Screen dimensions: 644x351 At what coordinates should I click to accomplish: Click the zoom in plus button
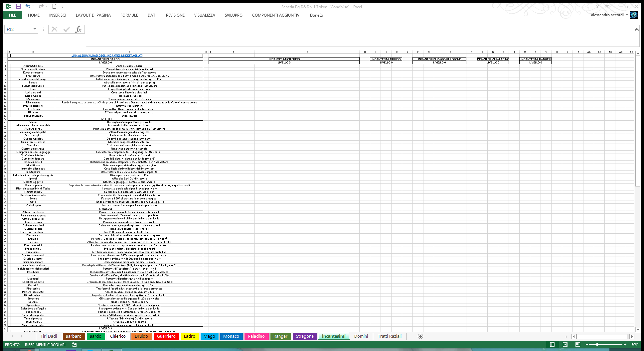coord(625,345)
